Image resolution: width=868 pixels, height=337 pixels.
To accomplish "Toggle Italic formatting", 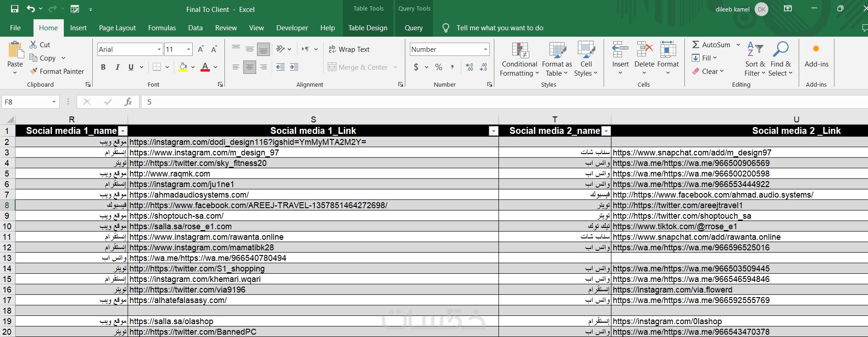I will 117,67.
